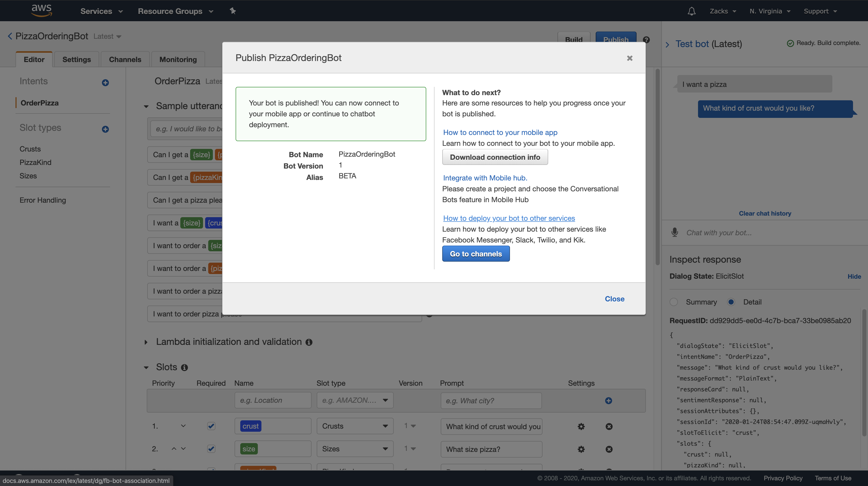Select the Detail radio button

pos(731,302)
